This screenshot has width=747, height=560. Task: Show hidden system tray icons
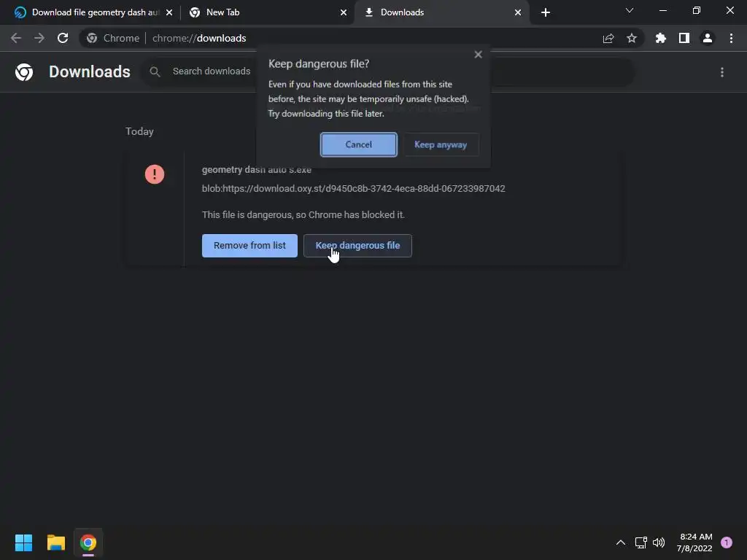point(621,542)
